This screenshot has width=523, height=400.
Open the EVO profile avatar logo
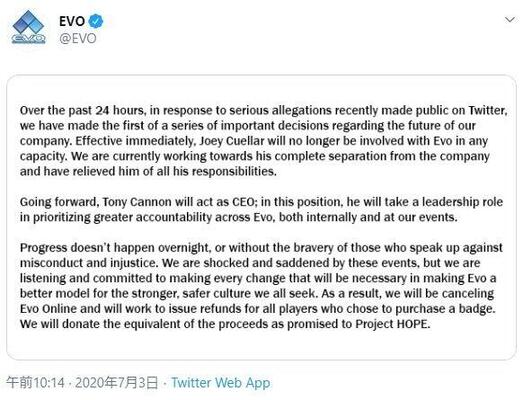click(x=28, y=27)
